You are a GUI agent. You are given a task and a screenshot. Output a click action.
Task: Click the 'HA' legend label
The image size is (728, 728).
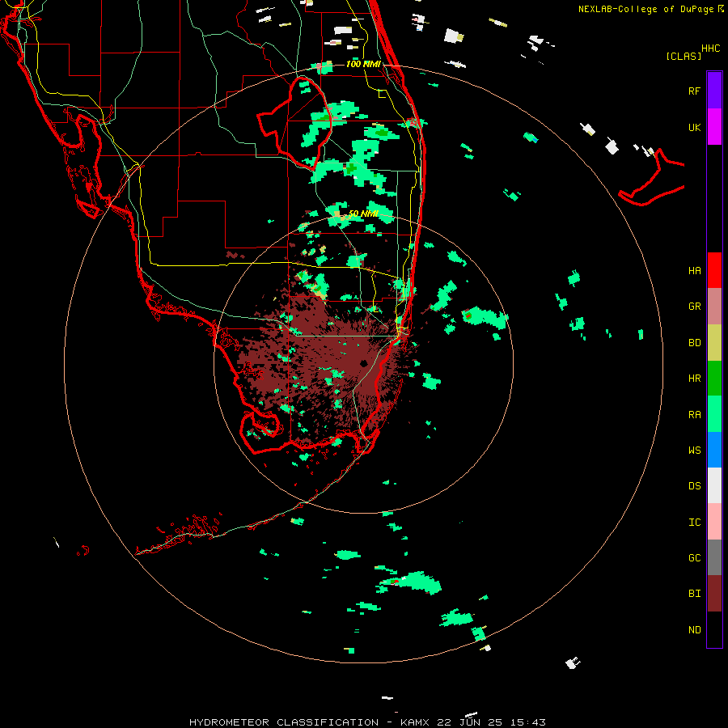[694, 270]
